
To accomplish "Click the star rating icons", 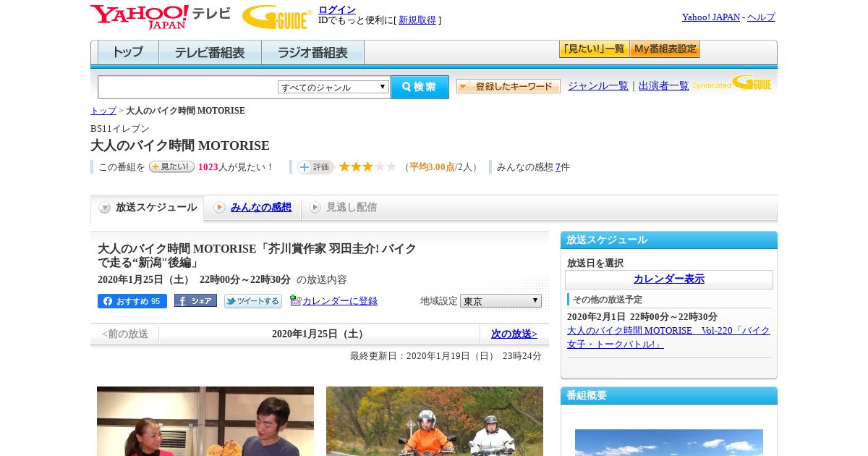I will (368, 167).
